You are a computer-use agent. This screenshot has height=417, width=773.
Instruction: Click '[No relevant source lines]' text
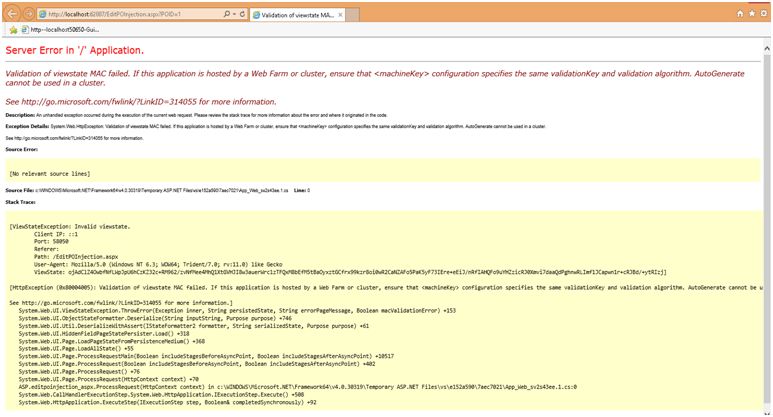[x=50, y=174]
